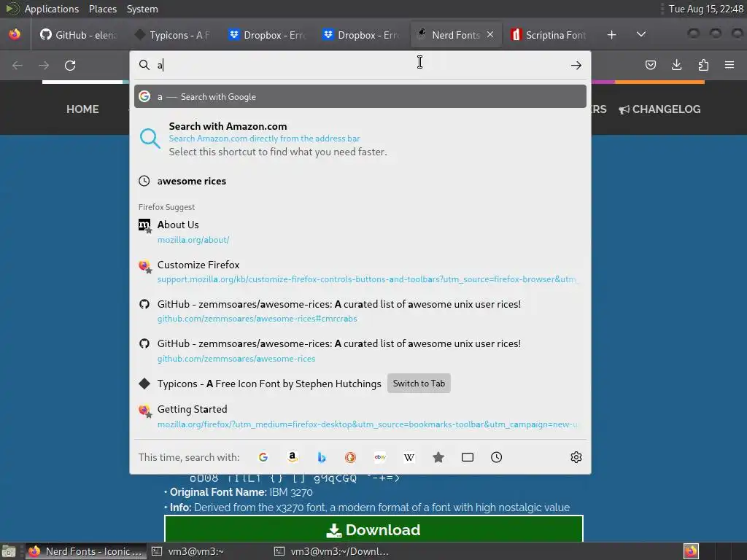Search open tabs with the tab icon

468,457
